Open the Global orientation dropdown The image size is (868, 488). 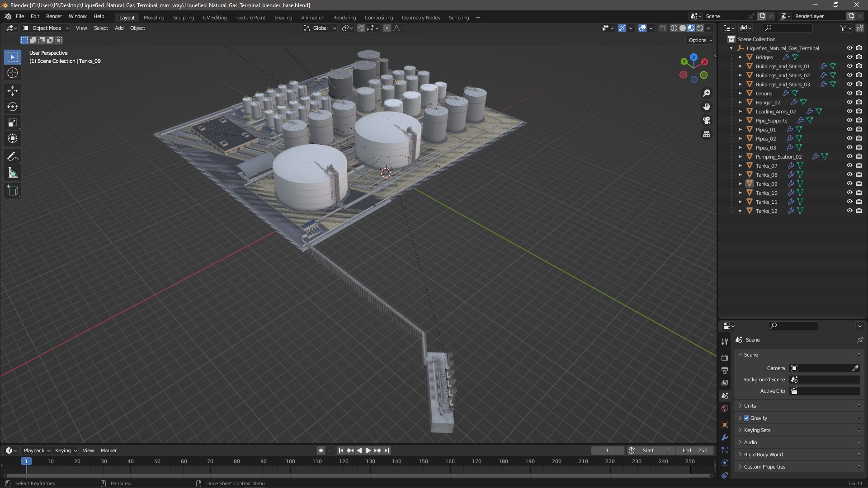(320, 28)
